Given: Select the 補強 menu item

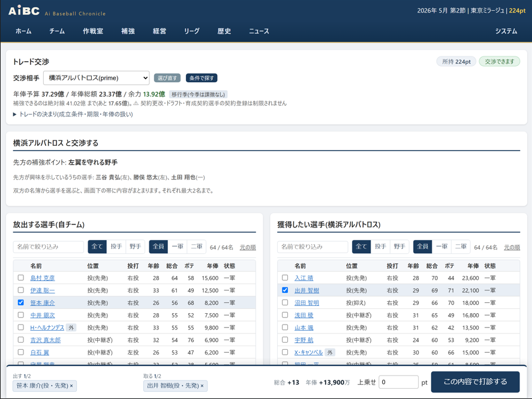Looking at the screenshot, I should [x=128, y=31].
